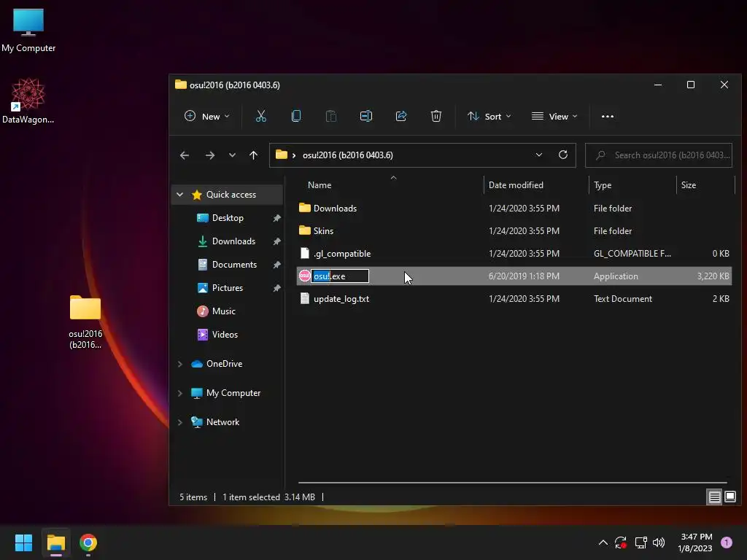Screen dimensions: 747x560
Task: Open My Computer desktop icon
Action: click(28, 30)
